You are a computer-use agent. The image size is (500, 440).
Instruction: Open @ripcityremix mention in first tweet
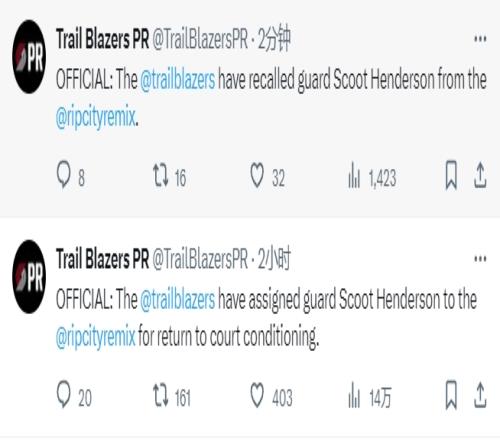96,116
